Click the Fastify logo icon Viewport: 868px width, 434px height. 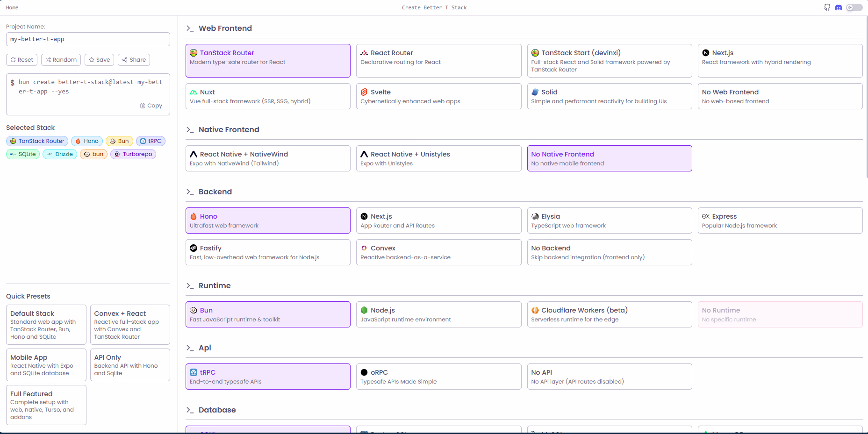coord(194,248)
